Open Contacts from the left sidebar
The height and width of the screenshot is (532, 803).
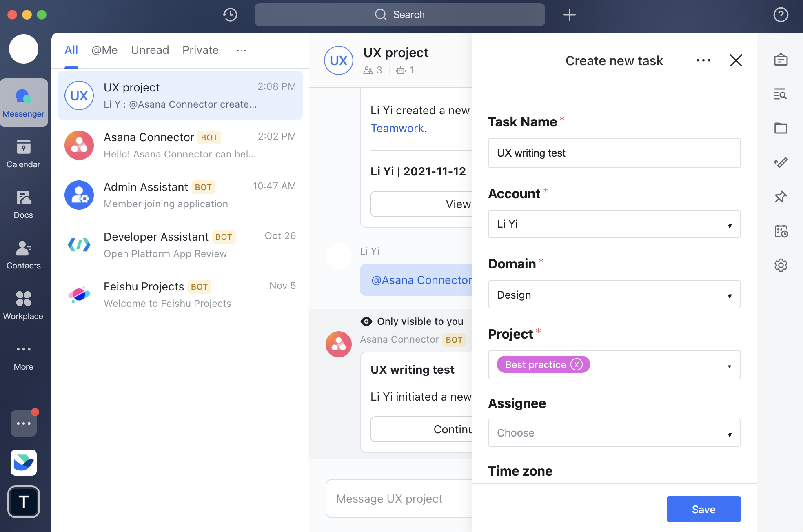pos(23,255)
